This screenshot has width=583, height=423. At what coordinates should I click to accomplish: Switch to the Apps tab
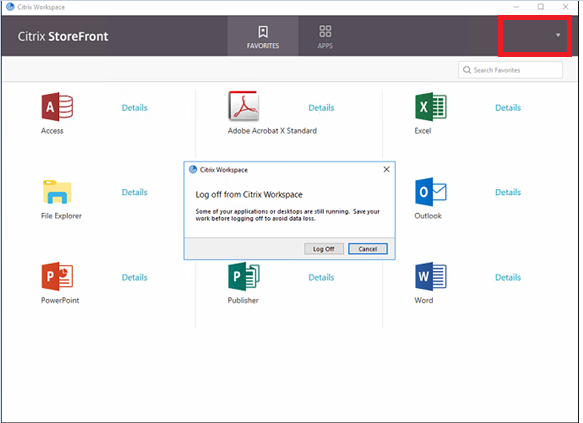[x=325, y=36]
